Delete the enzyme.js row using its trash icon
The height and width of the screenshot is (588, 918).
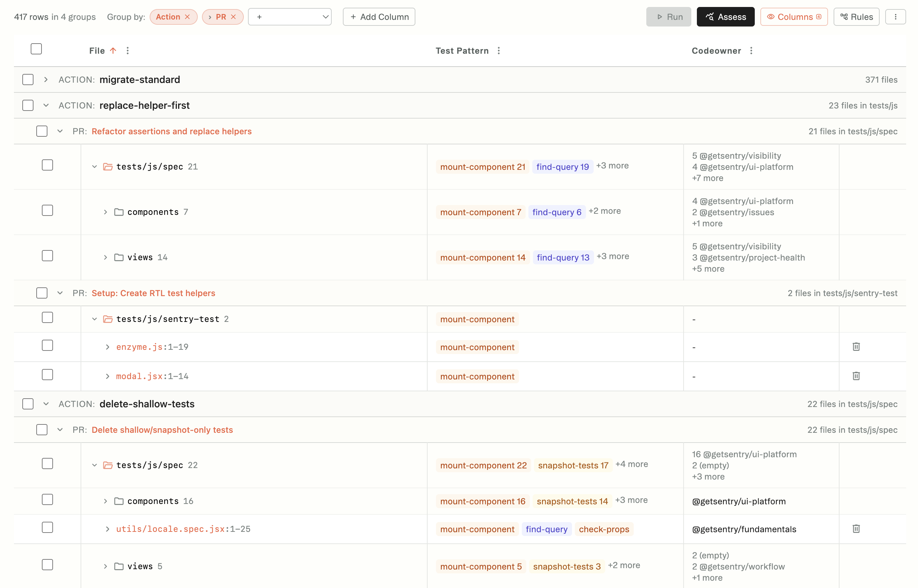(856, 347)
